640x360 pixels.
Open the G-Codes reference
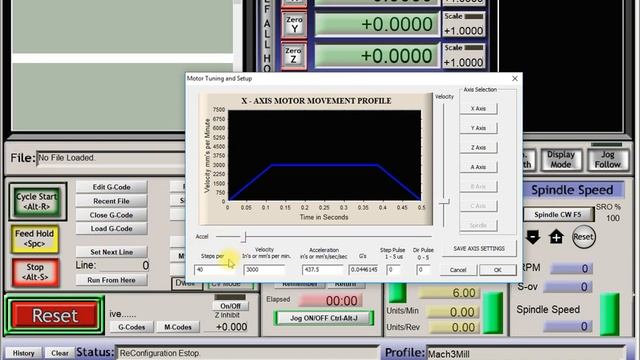(x=131, y=327)
